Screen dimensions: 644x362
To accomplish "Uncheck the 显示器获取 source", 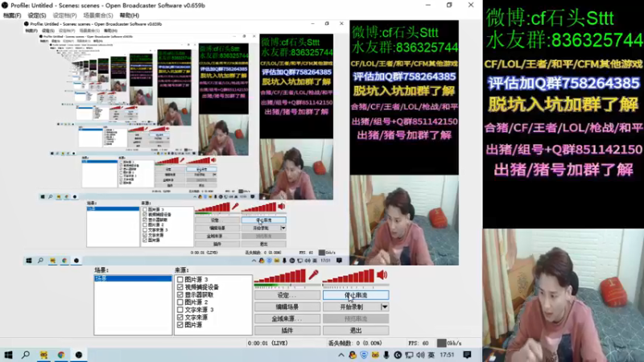I will 180,294.
